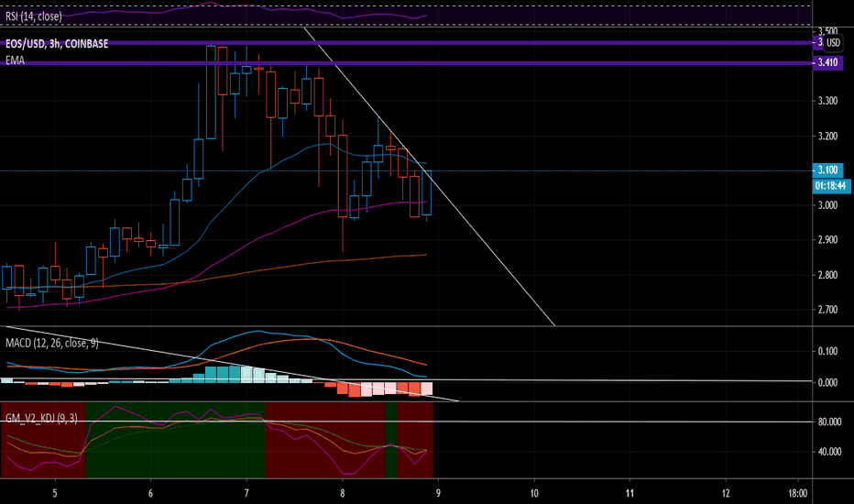The width and height of the screenshot is (854, 504).
Task: Click the 2.900 price axis label
Action: click(827, 240)
